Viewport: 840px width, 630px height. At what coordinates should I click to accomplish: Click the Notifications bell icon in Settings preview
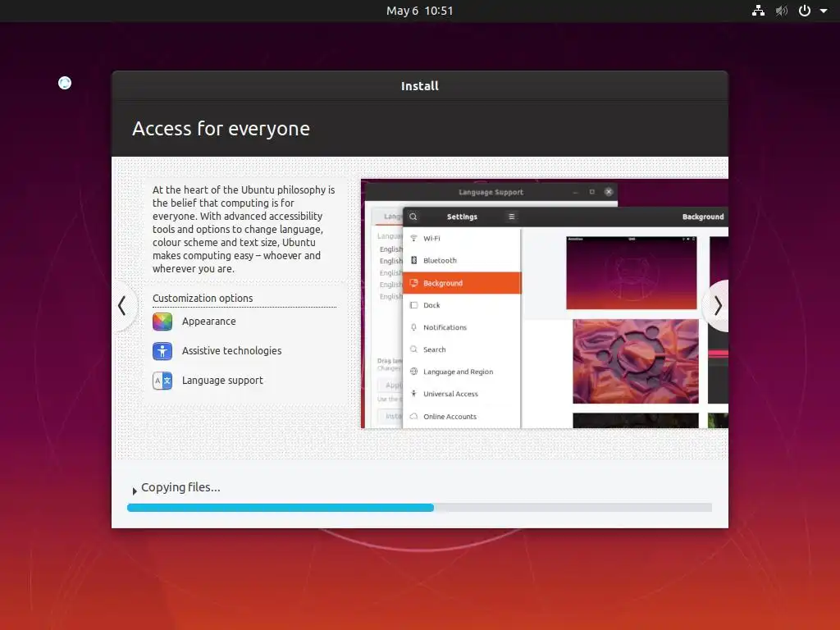pos(413,327)
